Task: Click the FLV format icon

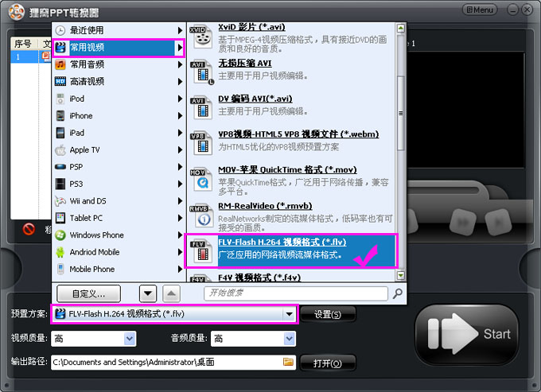Action: pos(202,251)
